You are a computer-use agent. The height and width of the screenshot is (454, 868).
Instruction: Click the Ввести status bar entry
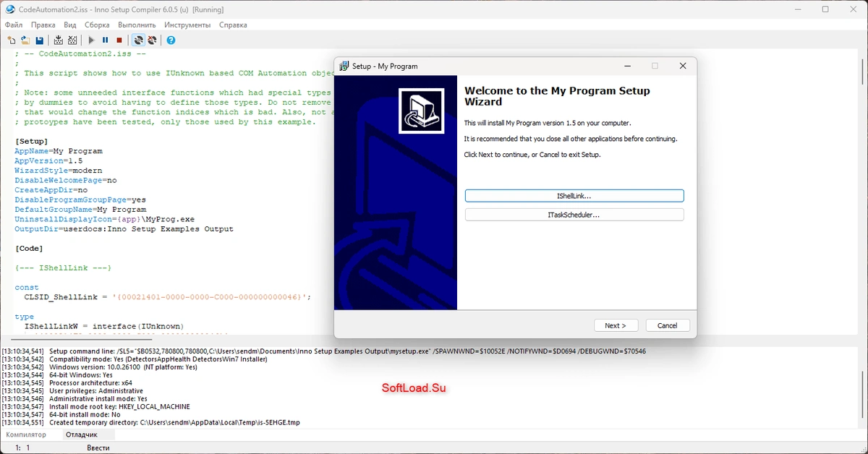pyautogui.click(x=98, y=448)
